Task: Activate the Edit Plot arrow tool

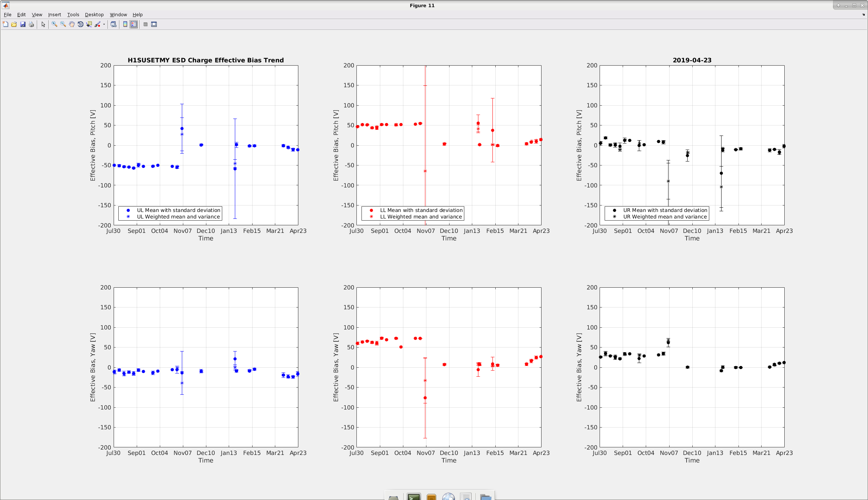Action: pos(43,25)
